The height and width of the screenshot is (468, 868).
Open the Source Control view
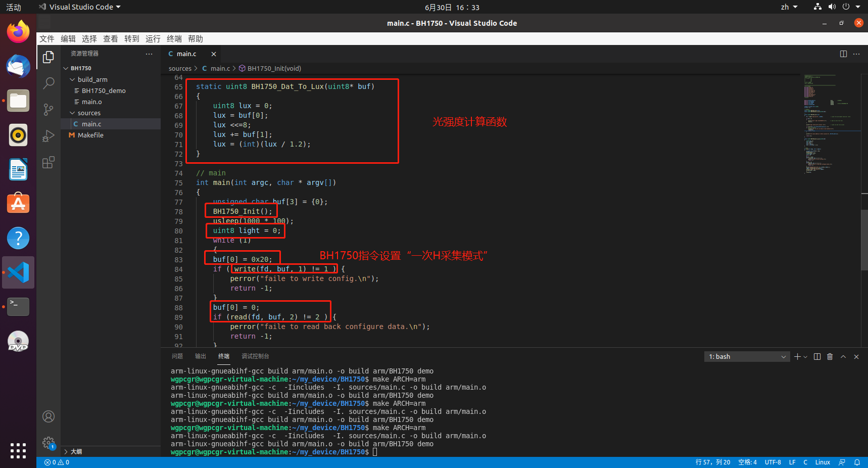[49, 110]
